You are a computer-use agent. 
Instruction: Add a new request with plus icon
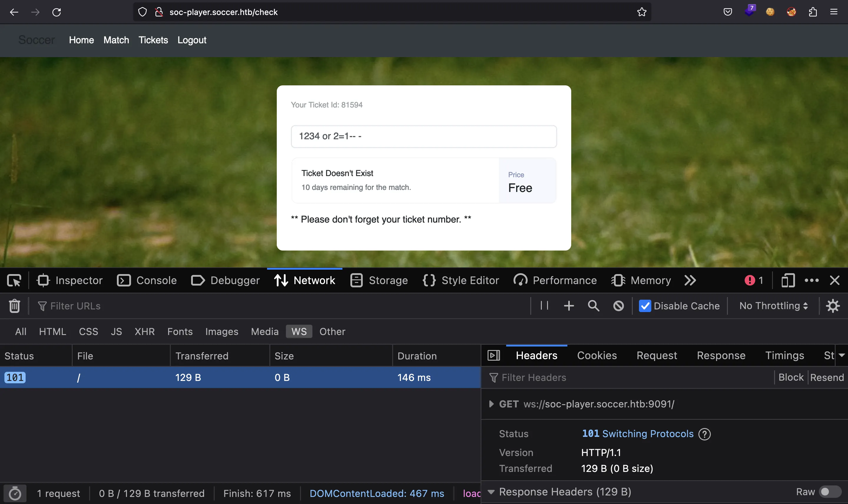click(x=569, y=306)
